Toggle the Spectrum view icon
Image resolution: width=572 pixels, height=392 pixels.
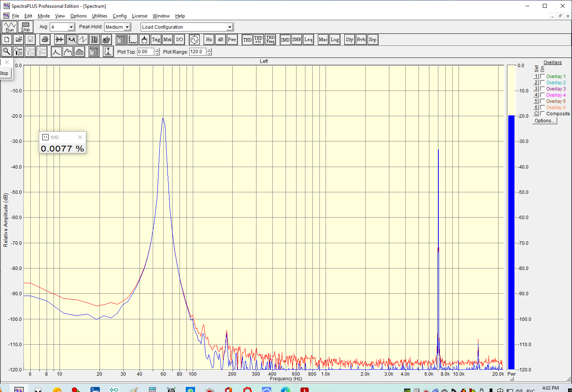[x=71, y=40]
